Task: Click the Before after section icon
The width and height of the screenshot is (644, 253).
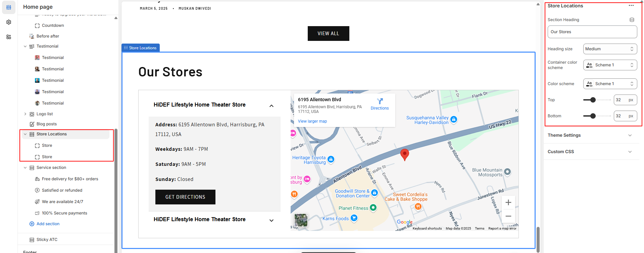Action: [x=32, y=36]
